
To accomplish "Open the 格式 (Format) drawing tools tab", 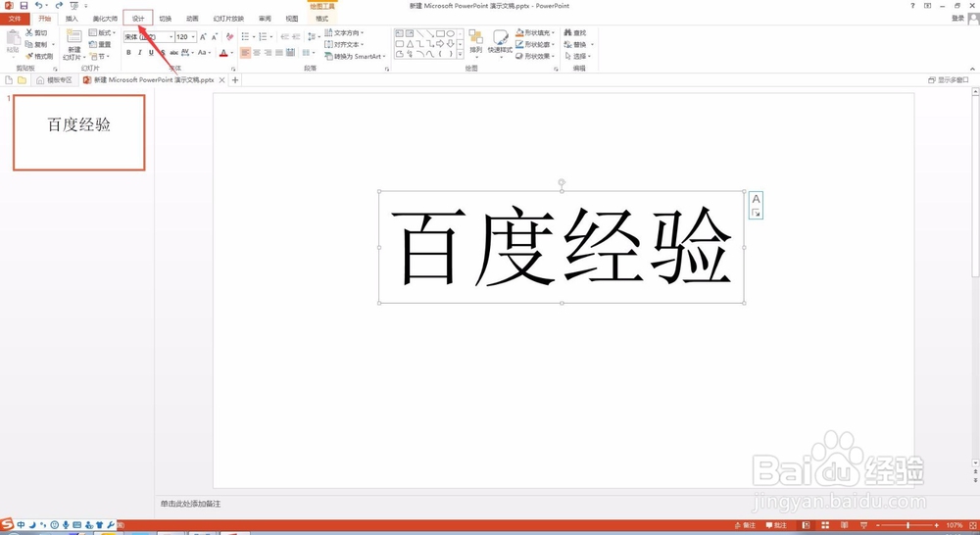I will [321, 19].
